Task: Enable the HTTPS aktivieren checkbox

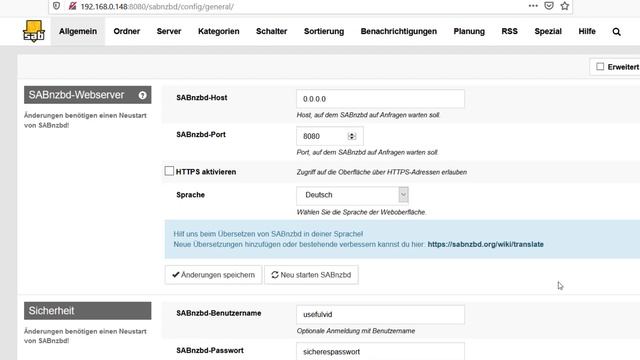Action: point(169,171)
